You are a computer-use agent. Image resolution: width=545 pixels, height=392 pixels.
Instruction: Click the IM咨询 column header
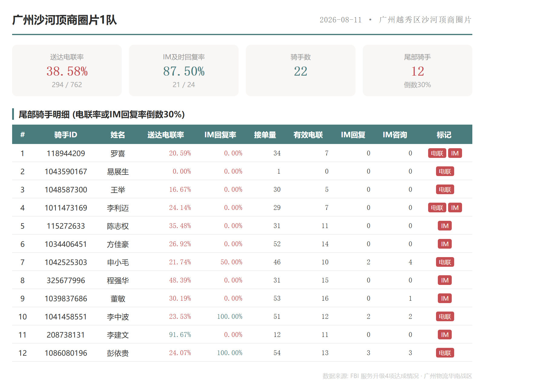pyautogui.click(x=395, y=135)
